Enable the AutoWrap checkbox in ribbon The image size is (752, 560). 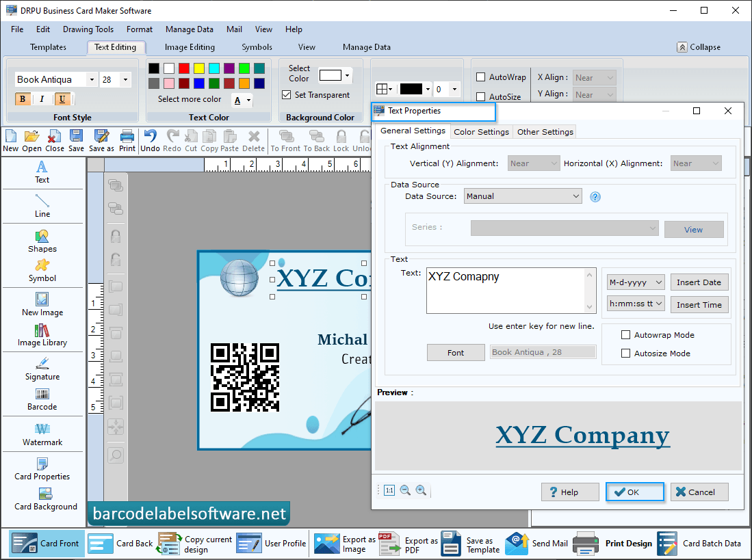(480, 77)
